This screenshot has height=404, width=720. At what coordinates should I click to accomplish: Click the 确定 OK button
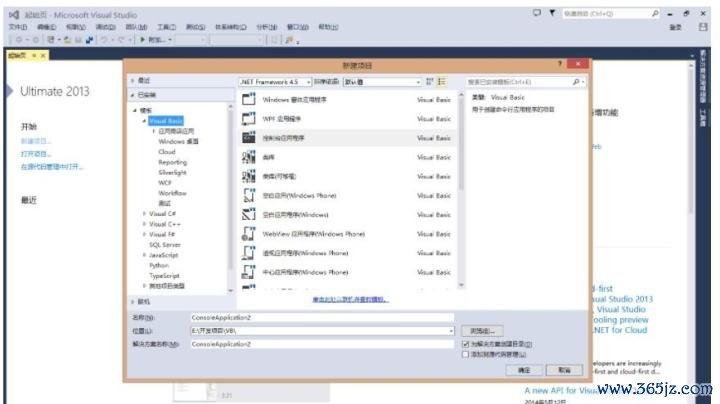(x=524, y=370)
